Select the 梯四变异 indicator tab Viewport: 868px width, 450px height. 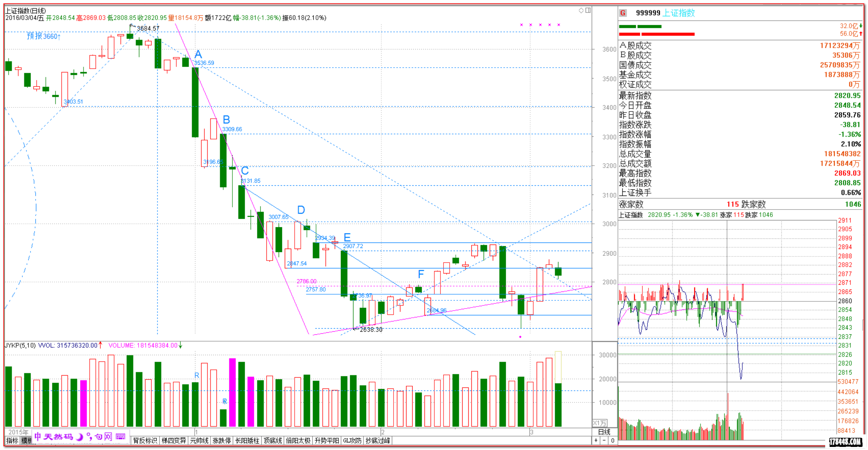pos(174,440)
